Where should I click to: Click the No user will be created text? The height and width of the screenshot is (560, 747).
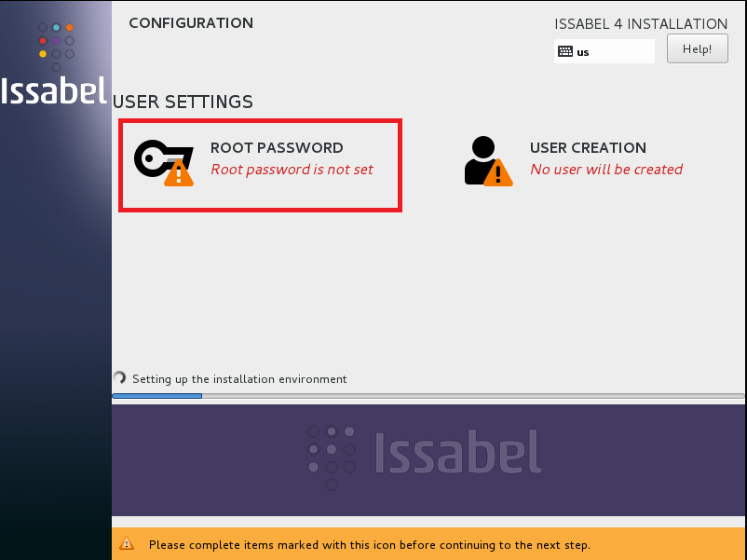[x=606, y=171]
